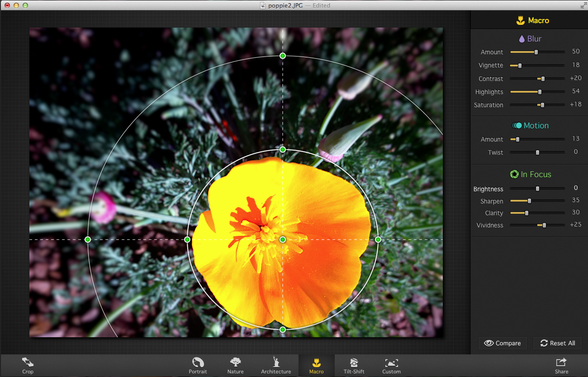
Task: Click the Blur Amount slider handle
Action: click(x=536, y=52)
